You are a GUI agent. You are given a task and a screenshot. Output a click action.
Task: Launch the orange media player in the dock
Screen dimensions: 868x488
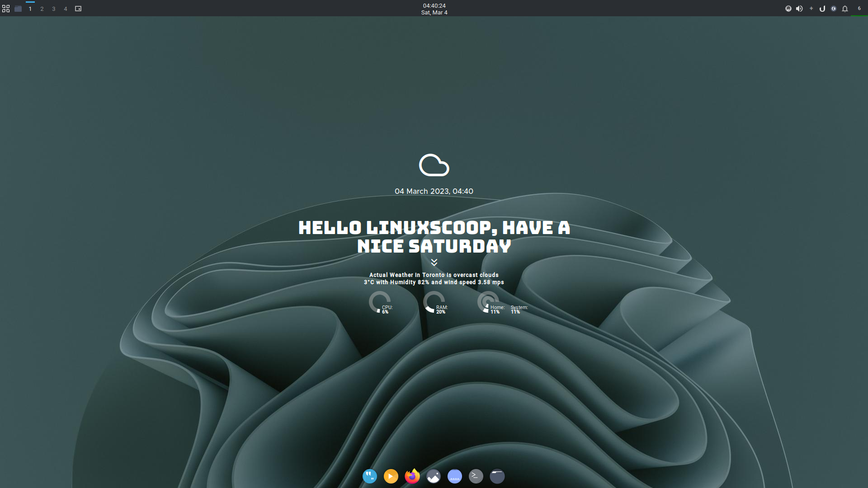point(391,476)
